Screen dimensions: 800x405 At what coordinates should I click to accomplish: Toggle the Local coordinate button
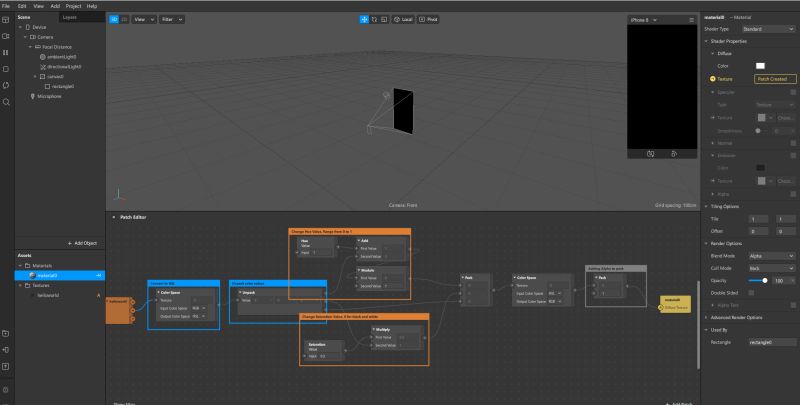tap(403, 19)
